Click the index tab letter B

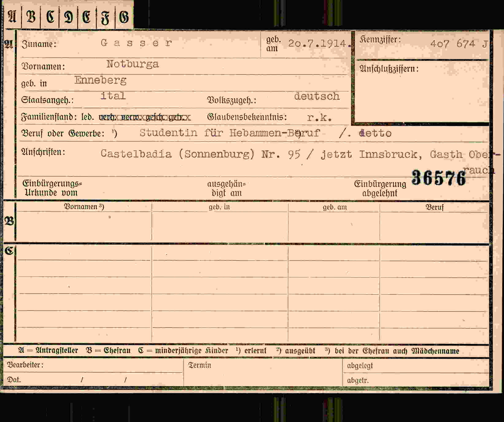click(31, 17)
